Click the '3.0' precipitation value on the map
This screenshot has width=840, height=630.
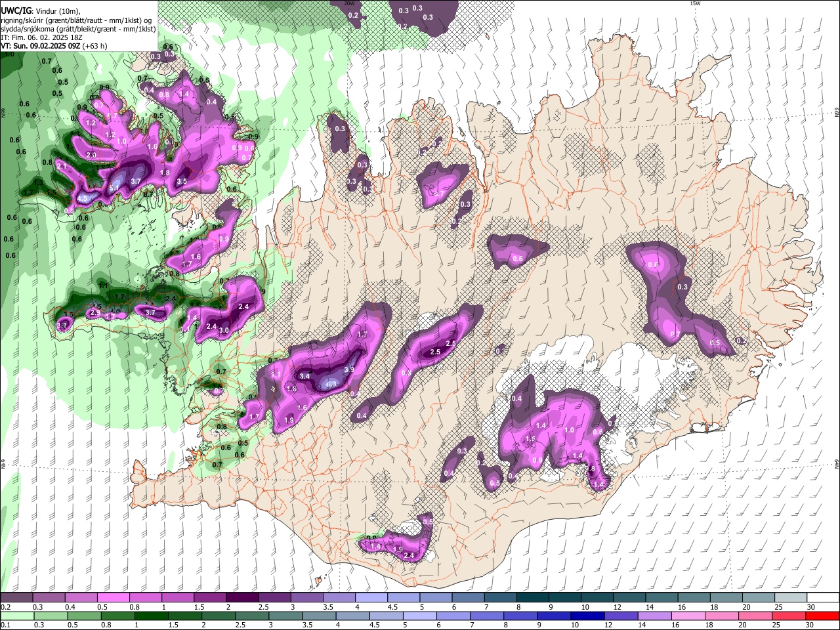pyautogui.click(x=224, y=330)
